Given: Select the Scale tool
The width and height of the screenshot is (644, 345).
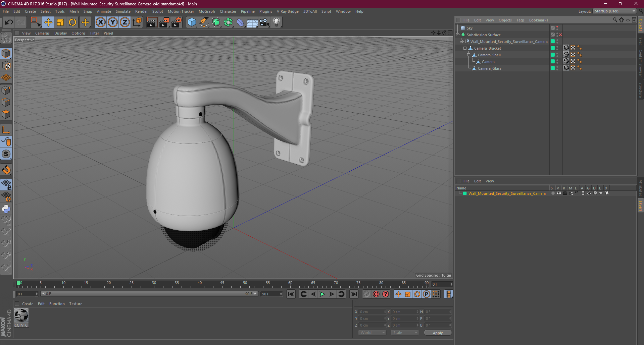Looking at the screenshot, I should pos(60,22).
